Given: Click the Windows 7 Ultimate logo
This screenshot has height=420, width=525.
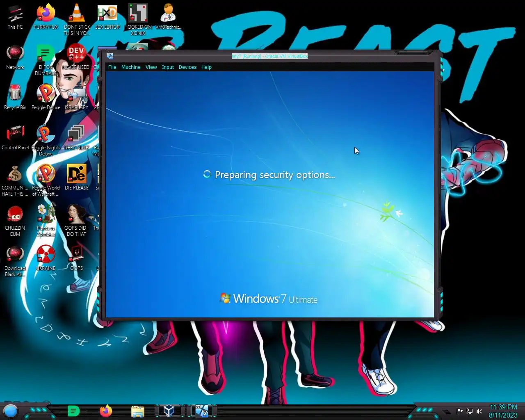Looking at the screenshot, I should pyautogui.click(x=269, y=299).
